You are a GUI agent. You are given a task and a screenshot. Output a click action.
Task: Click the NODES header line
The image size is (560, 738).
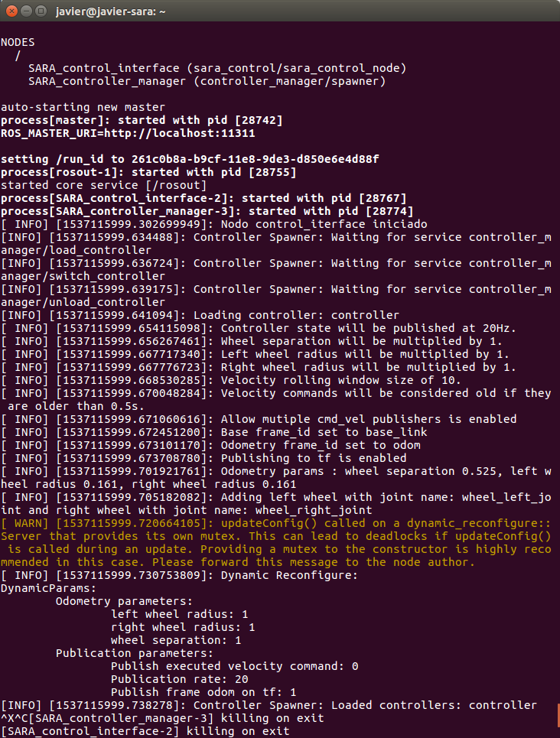point(19,42)
